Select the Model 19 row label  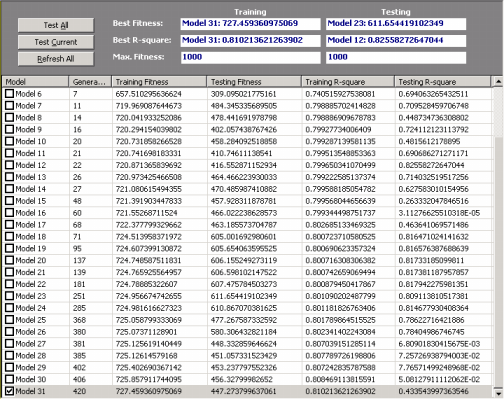click(x=31, y=248)
